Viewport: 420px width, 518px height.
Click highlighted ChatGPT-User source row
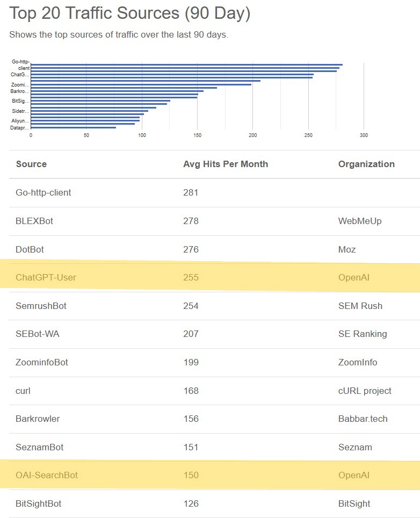(x=46, y=278)
